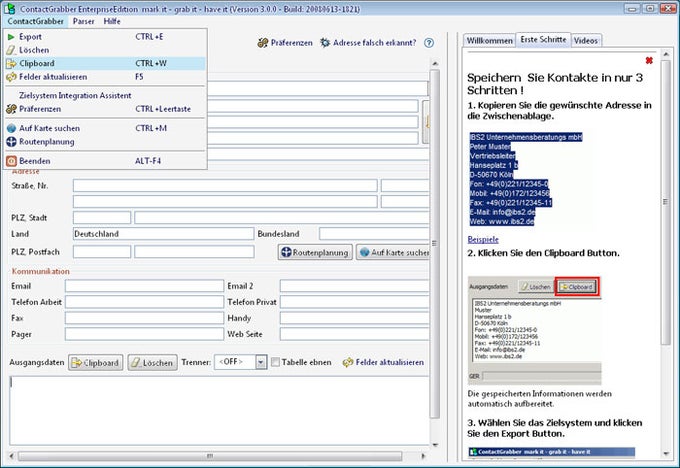This screenshot has height=468, width=680.
Task: Click the globe icon for Auf Karte suchen in menu
Action: point(11,128)
